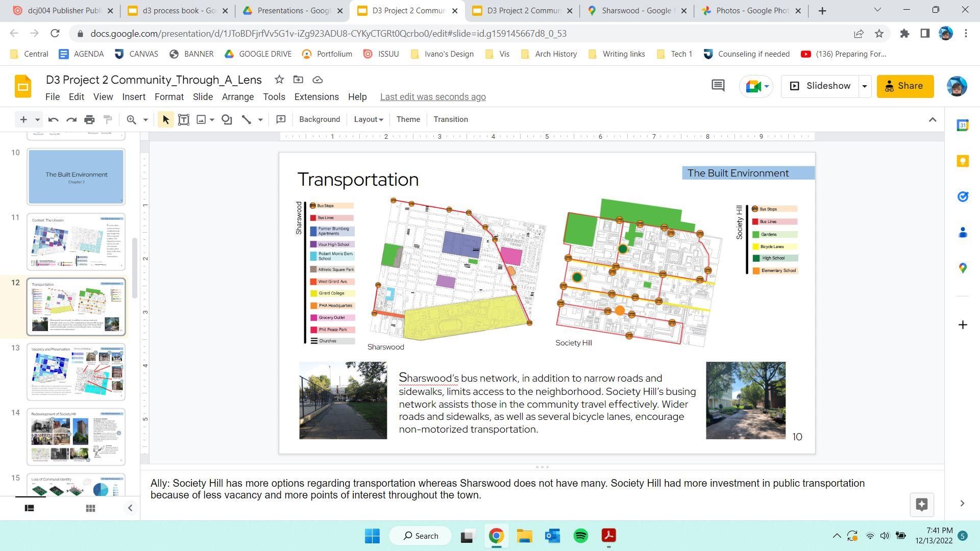The image size is (980, 551).
Task: Open comment history icon
Action: (718, 86)
